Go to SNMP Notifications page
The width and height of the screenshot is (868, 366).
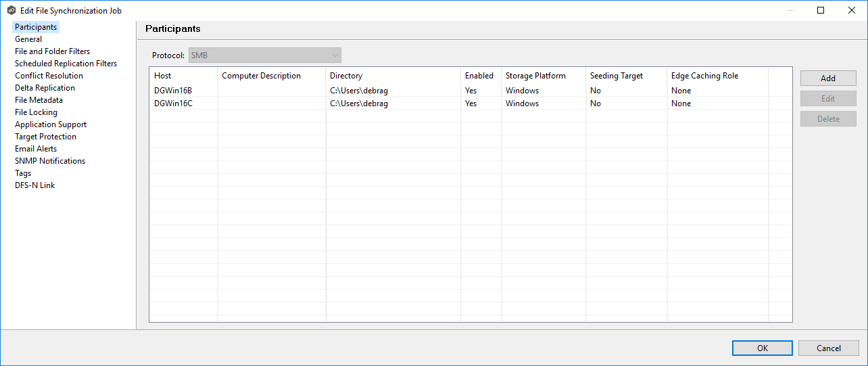click(50, 161)
